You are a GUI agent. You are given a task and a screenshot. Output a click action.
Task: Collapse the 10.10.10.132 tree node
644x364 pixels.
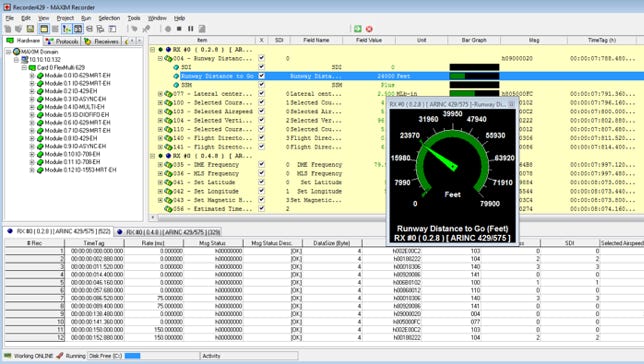pos(16,60)
